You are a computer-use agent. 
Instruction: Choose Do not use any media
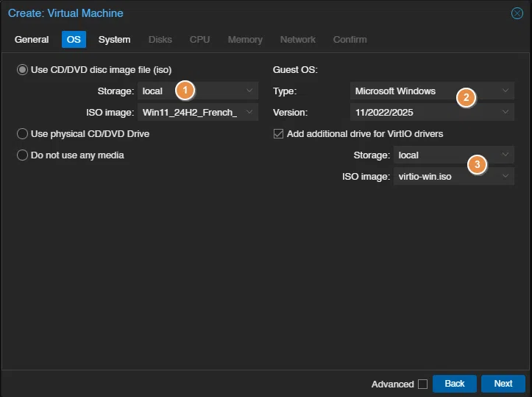(x=23, y=155)
